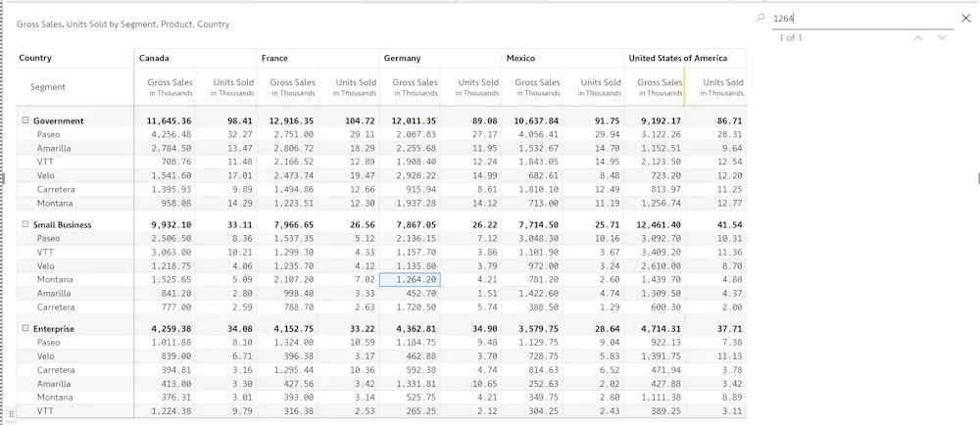980x425 pixels.
Task: Click the 1 of 1 result counter
Action: click(x=791, y=38)
